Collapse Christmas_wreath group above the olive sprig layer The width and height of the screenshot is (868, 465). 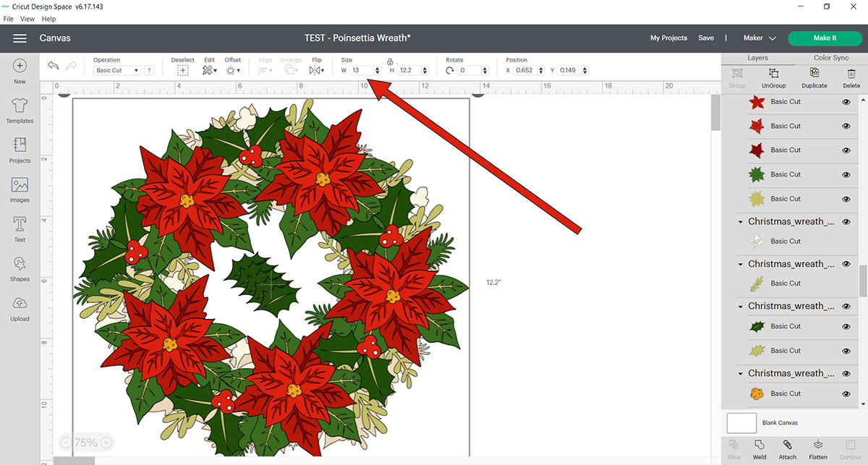741,264
